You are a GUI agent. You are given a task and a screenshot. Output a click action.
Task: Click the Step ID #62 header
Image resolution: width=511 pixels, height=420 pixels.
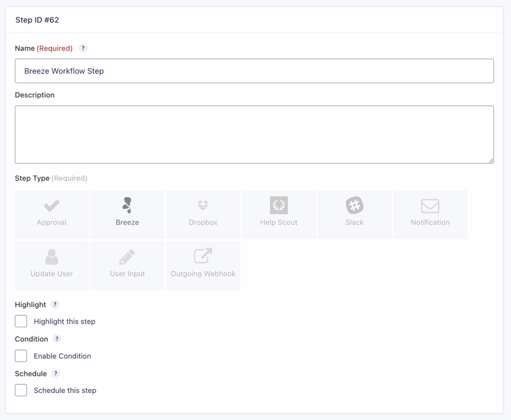[37, 20]
